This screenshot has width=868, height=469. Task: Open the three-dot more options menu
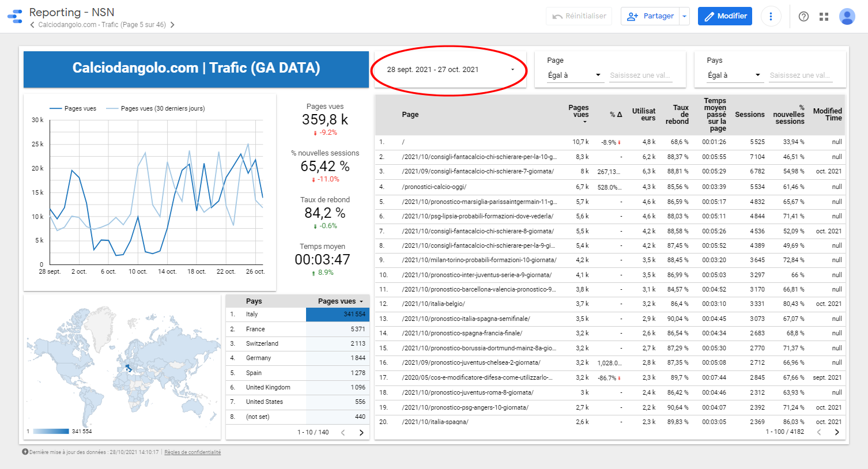(x=771, y=16)
